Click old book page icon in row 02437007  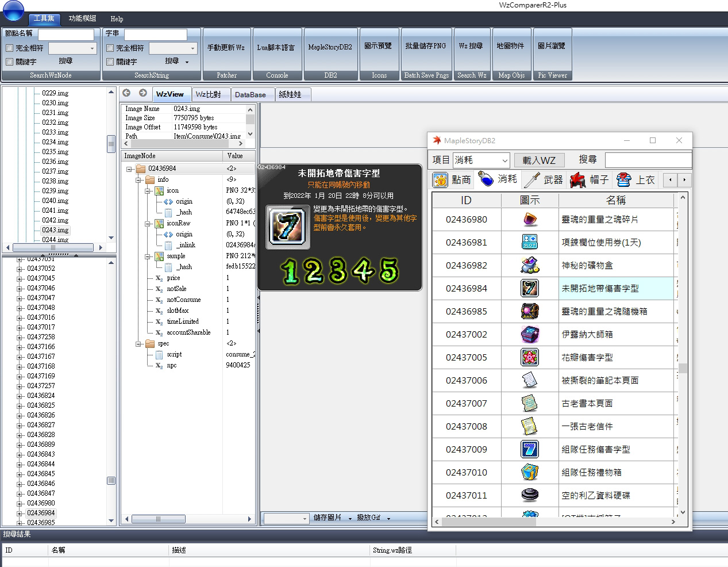(530, 403)
